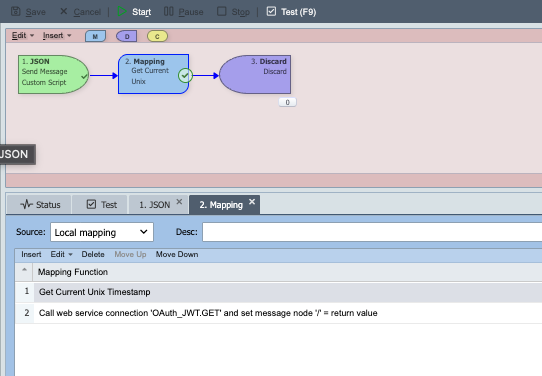This screenshot has height=376, width=542.
Task: Open the 1. JSON tab
Action: pos(155,205)
